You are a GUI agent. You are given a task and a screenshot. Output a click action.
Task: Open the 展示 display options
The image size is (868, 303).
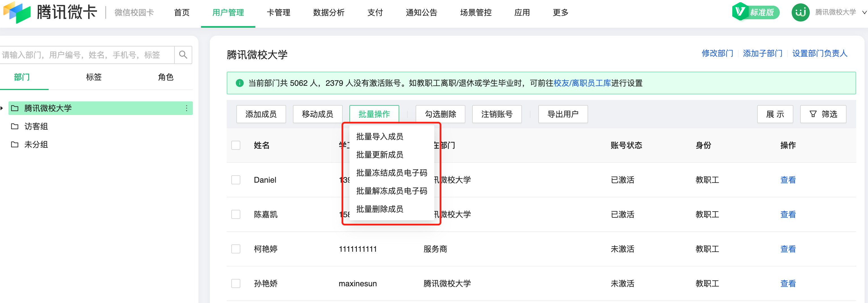tap(775, 114)
